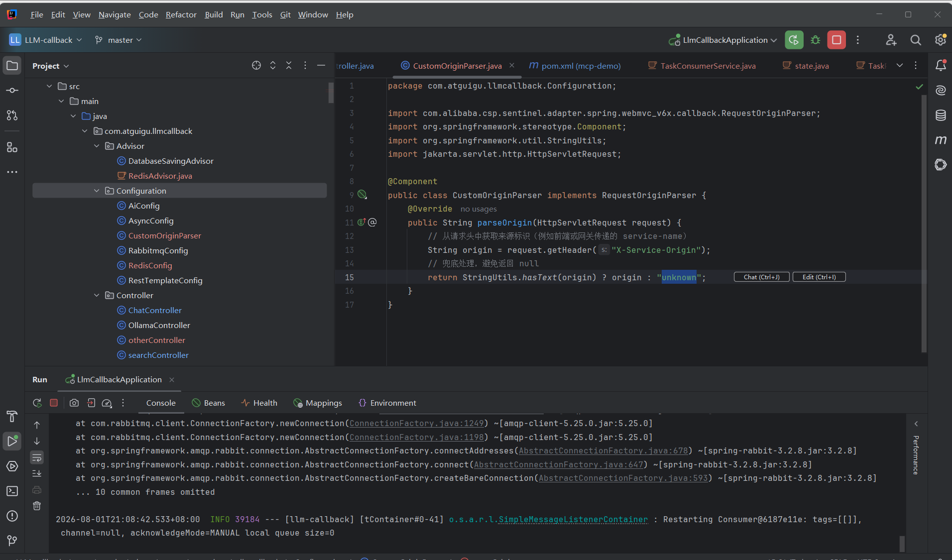Viewport: 952px width, 560px height.
Task: Open LlmCallbackApplication run configuration dropdown
Action: point(722,40)
